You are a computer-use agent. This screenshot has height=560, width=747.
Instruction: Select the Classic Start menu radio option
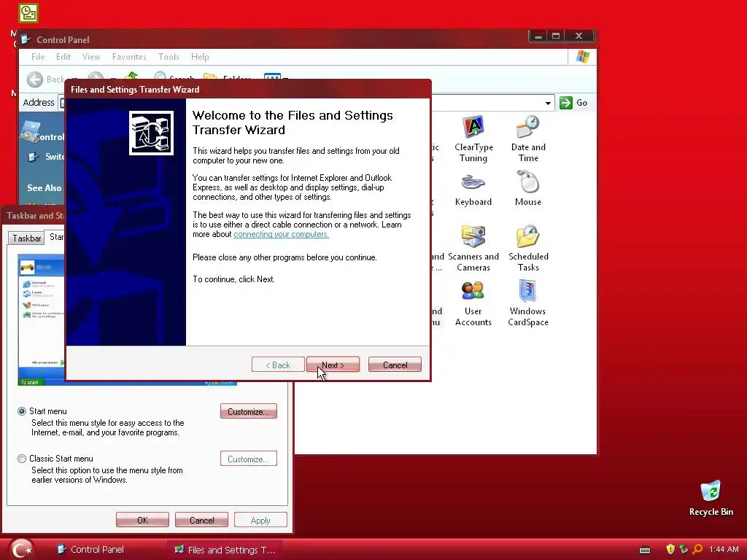tap(22, 459)
